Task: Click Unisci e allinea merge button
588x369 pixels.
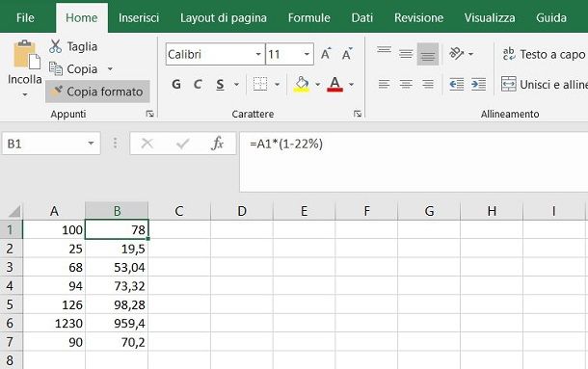Action: (544, 85)
